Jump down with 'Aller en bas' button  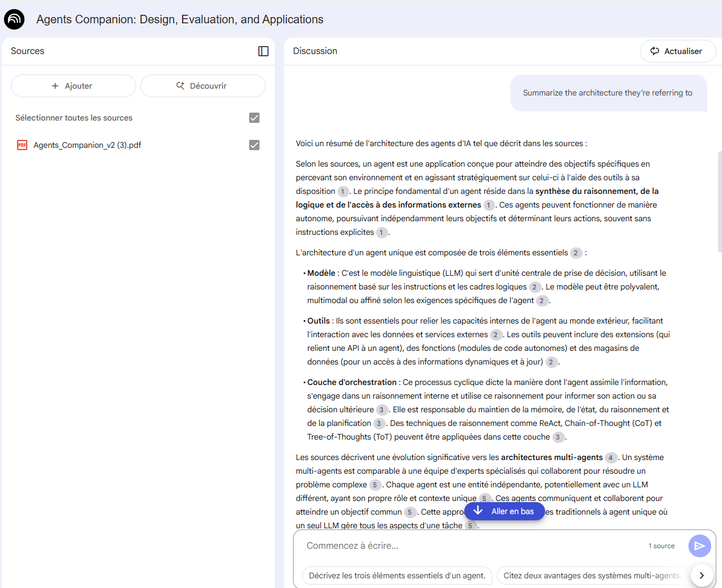(x=505, y=511)
